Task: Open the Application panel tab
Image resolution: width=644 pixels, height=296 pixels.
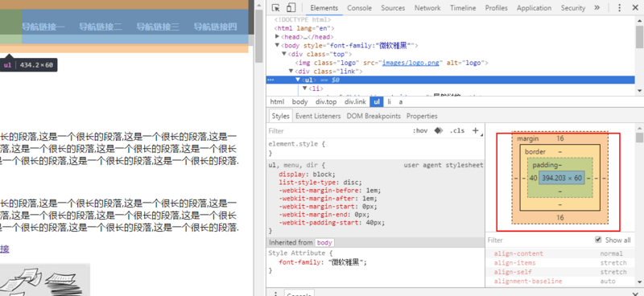Action: point(534,8)
